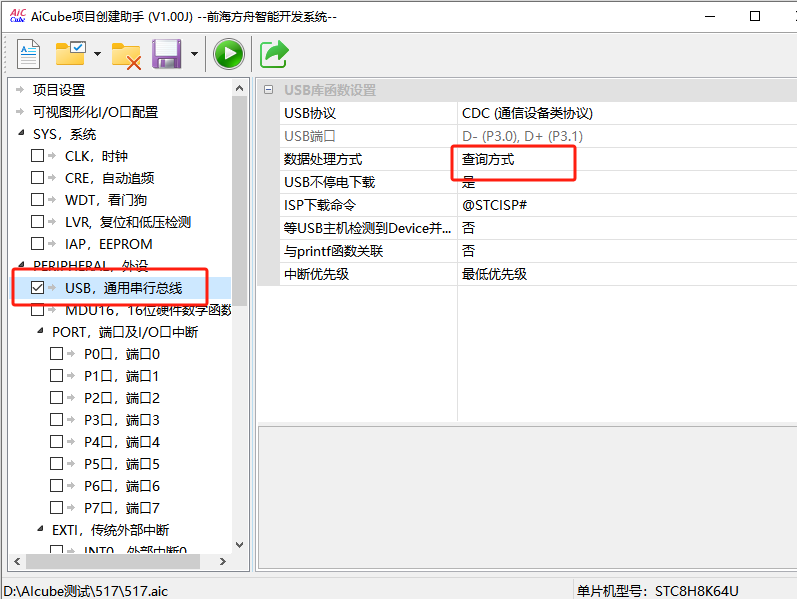Click the tree horizontal scroll-right arrow

click(x=223, y=561)
